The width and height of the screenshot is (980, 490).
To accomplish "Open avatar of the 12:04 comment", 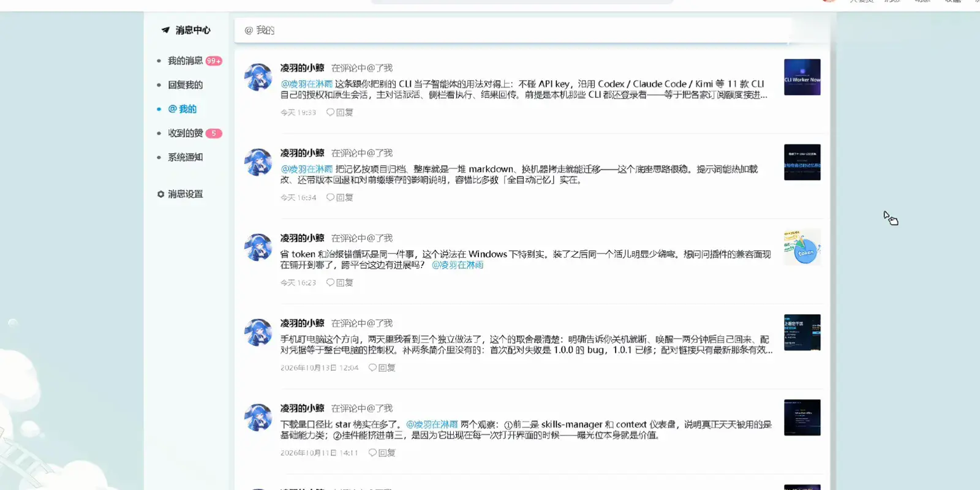I will [x=258, y=332].
